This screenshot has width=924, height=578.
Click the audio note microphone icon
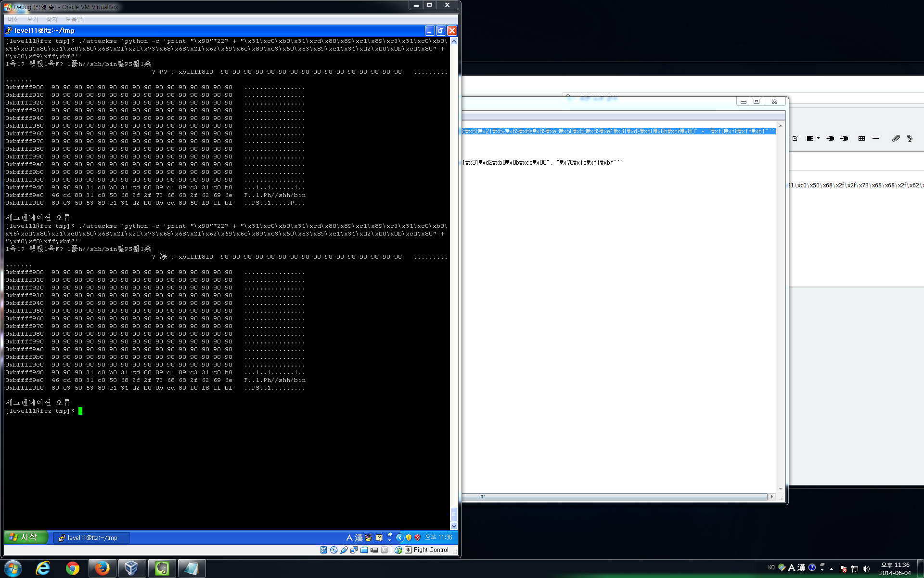910,138
